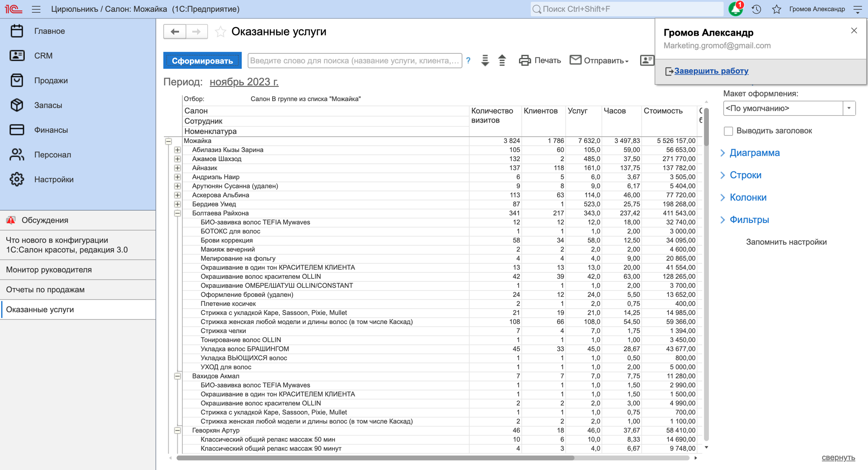
Task: Expand the Диаграмма section
Action: click(755, 153)
